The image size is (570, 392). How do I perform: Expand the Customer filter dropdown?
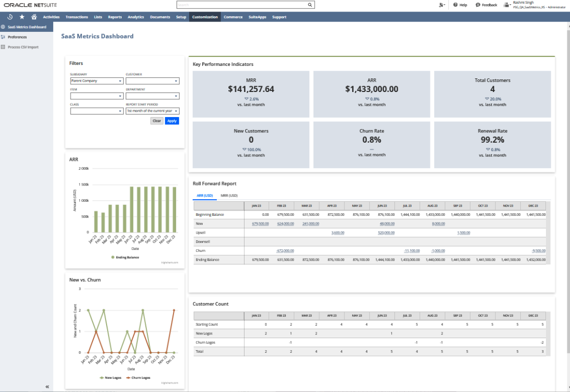[153, 80]
